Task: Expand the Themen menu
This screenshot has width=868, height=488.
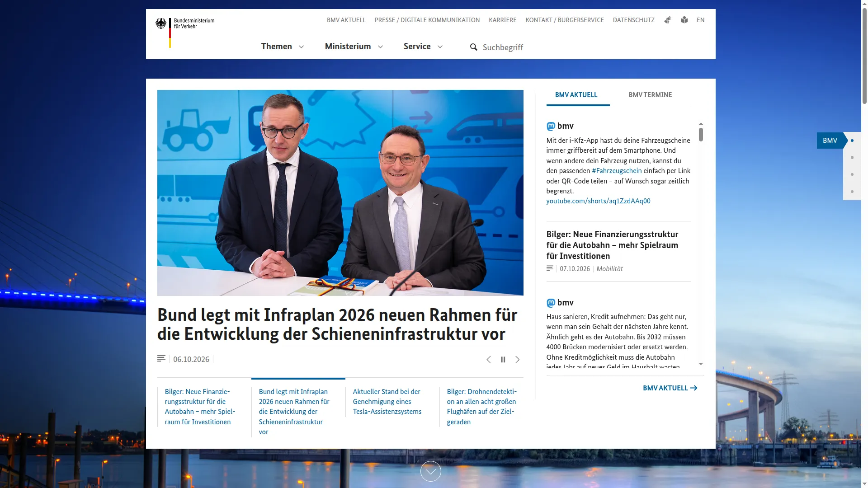Action: click(283, 47)
